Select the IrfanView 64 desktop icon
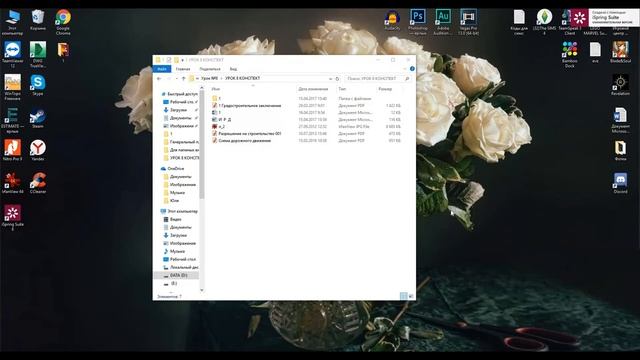This screenshot has width=640, height=360. [x=13, y=183]
